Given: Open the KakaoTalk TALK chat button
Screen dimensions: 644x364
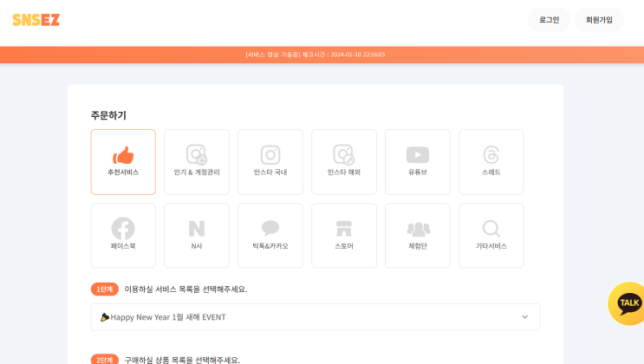Looking at the screenshot, I should click(x=626, y=303).
